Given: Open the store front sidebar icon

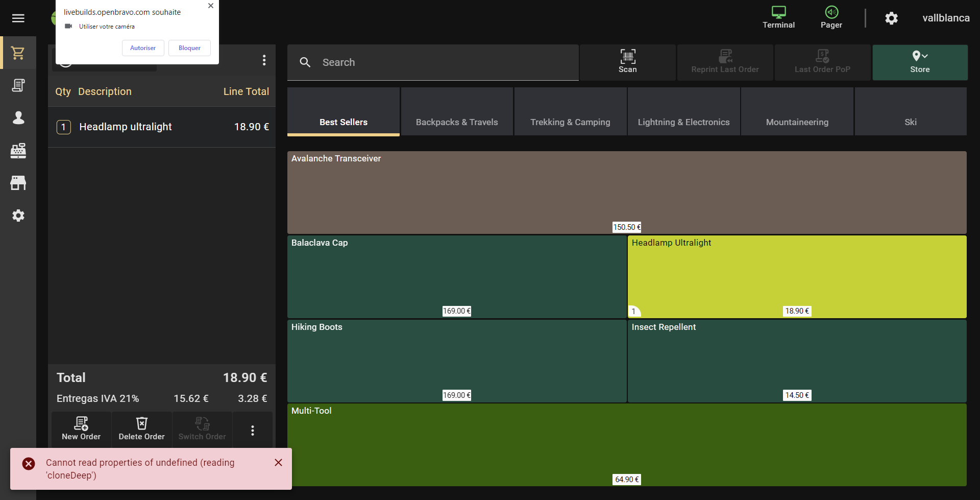Looking at the screenshot, I should pos(18,183).
